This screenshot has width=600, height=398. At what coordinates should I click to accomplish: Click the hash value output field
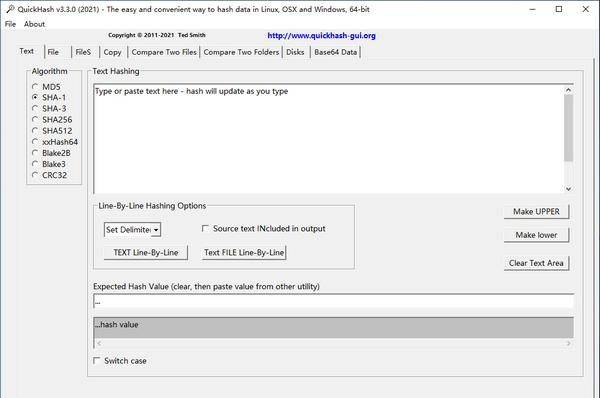click(x=333, y=328)
